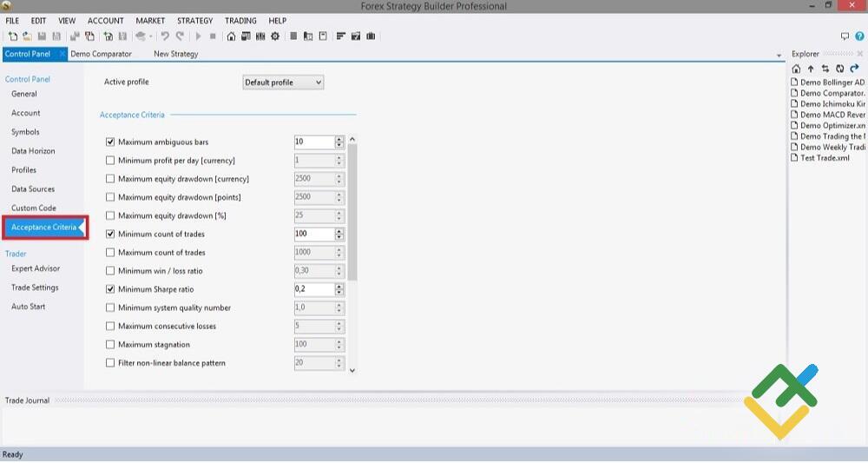Increase Minimum count of trades value
The image size is (868, 463).
(x=339, y=231)
